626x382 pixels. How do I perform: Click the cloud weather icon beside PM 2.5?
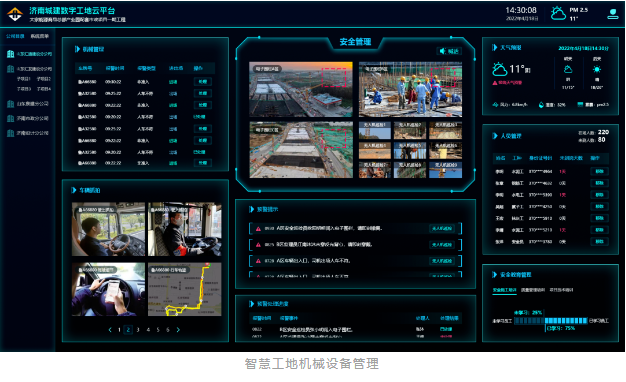point(558,13)
